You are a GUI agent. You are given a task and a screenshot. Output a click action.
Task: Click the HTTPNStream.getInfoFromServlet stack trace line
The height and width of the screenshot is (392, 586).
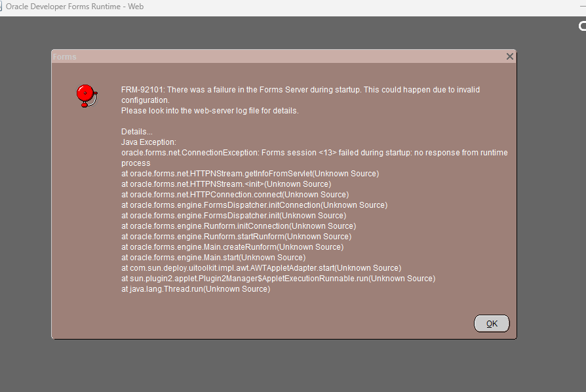tap(250, 174)
